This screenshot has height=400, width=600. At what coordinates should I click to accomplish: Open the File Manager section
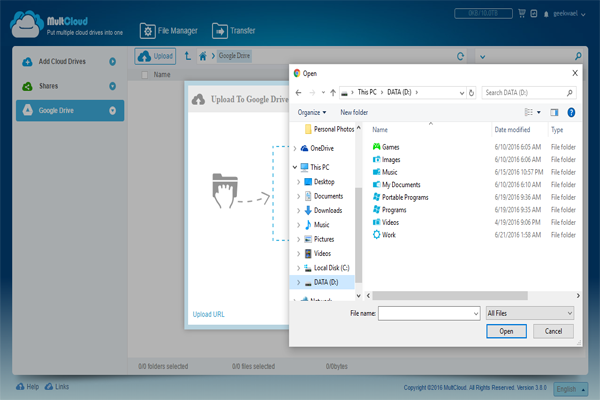click(169, 31)
